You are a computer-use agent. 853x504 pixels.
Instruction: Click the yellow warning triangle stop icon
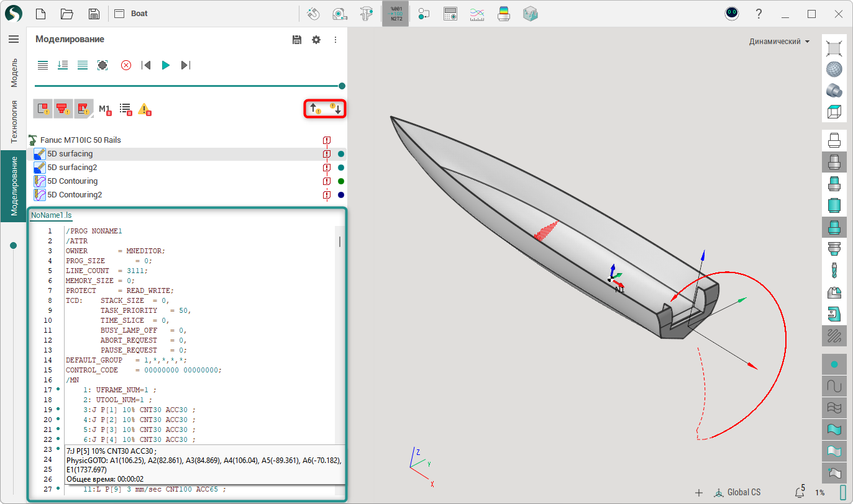[145, 109]
